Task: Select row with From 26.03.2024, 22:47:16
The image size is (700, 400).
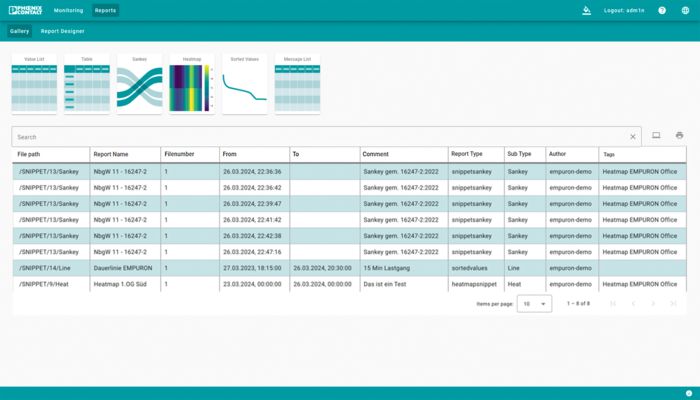Action: pyautogui.click(x=350, y=252)
